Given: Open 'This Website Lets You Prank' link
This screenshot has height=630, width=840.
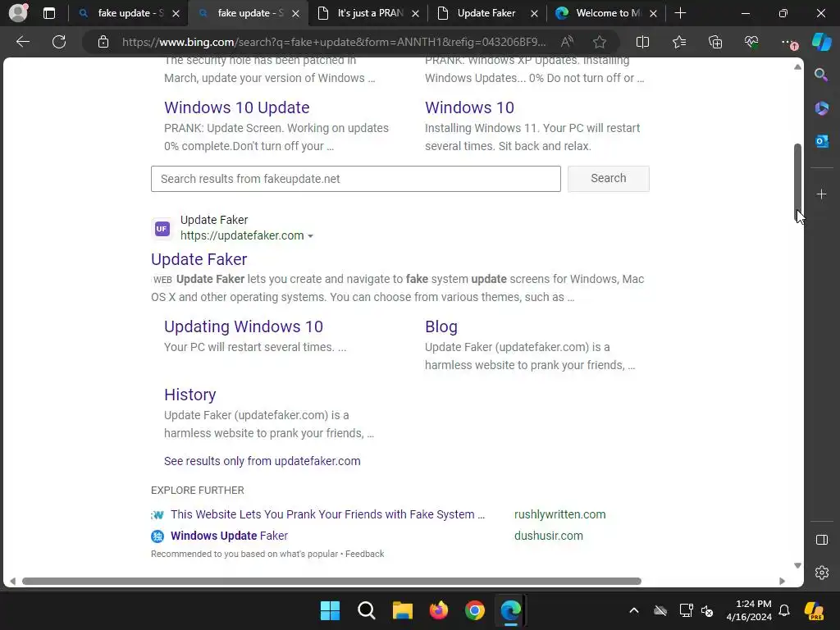Looking at the screenshot, I should click(x=327, y=514).
